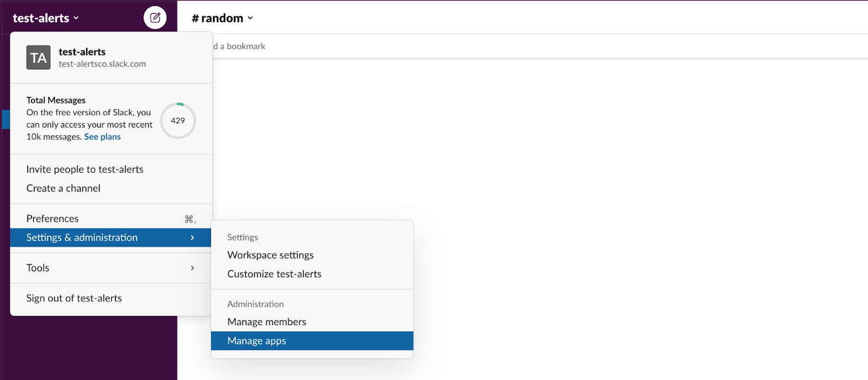Screen dimensions: 868x380
Task: Open the test-alerts workspace dropdown in sidebar header
Action: pyautogui.click(x=46, y=18)
